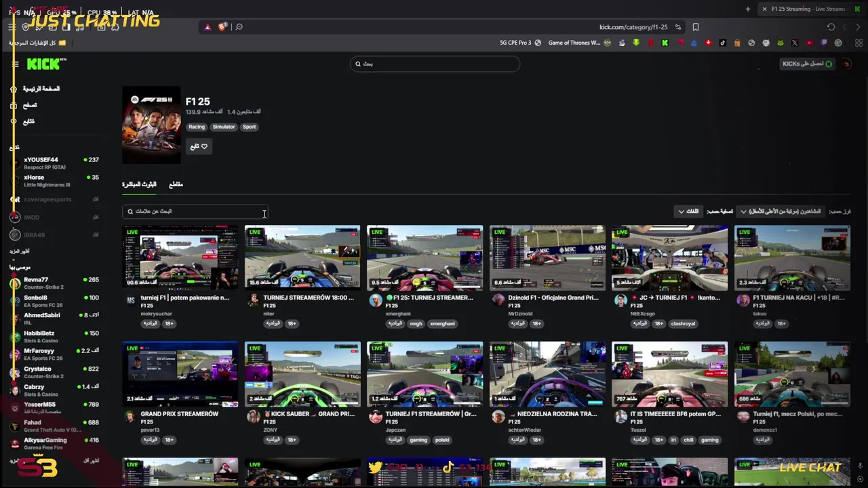868x488 pixels.
Task: Open the sidebar browse icon
Action: coord(14,105)
